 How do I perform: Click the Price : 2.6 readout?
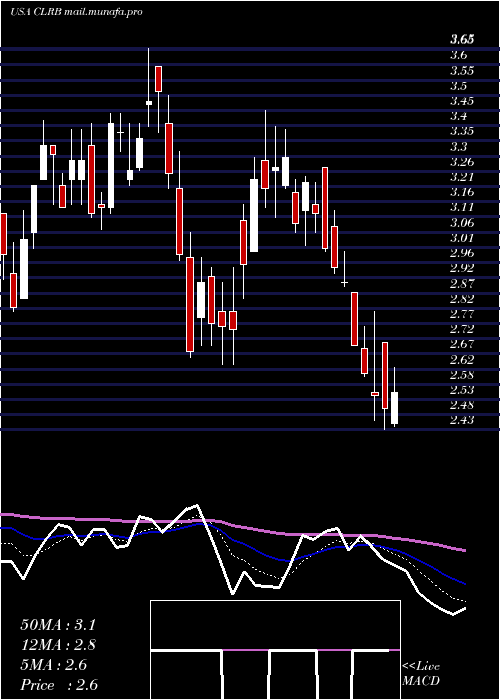(x=58, y=685)
